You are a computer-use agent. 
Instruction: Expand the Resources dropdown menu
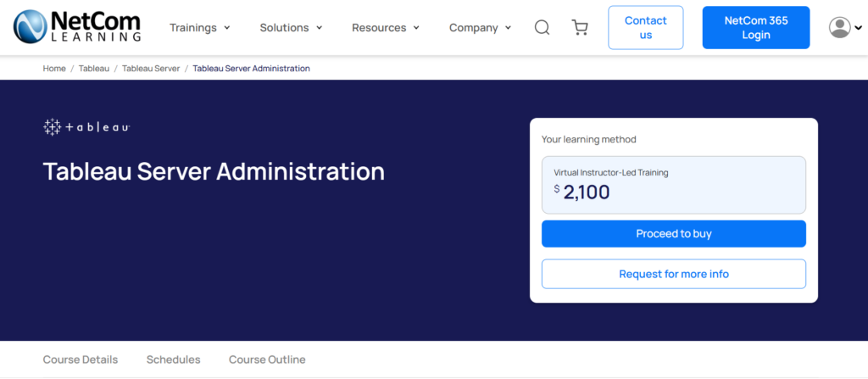(x=386, y=27)
